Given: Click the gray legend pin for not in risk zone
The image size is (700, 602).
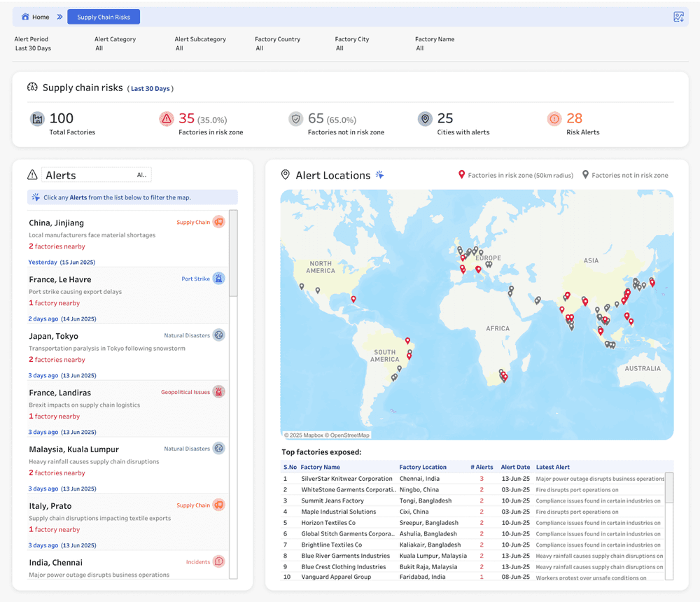Looking at the screenshot, I should pyautogui.click(x=585, y=174).
